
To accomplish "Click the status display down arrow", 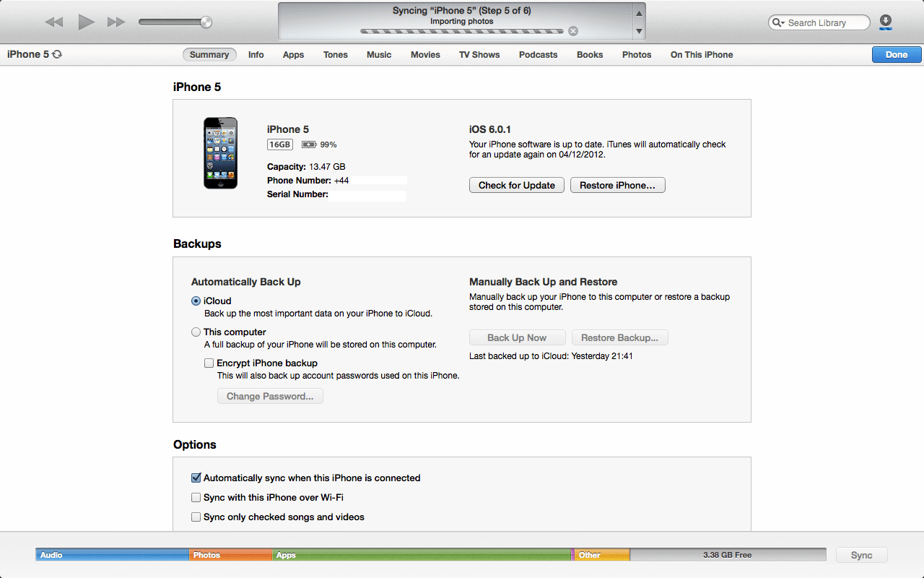I will tap(639, 32).
